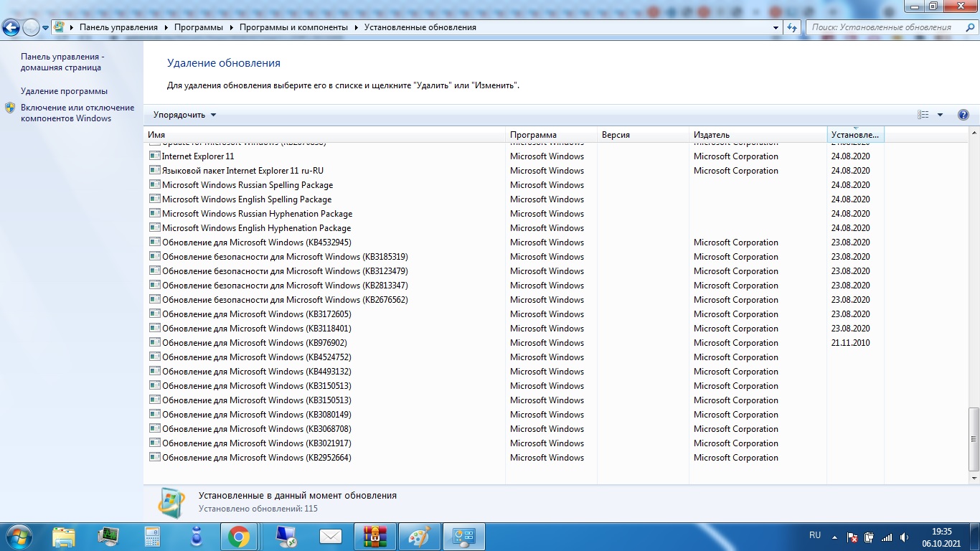Image resolution: width=980 pixels, height=551 pixels.
Task: Click the search Установленные обновления field
Action: click(884, 27)
